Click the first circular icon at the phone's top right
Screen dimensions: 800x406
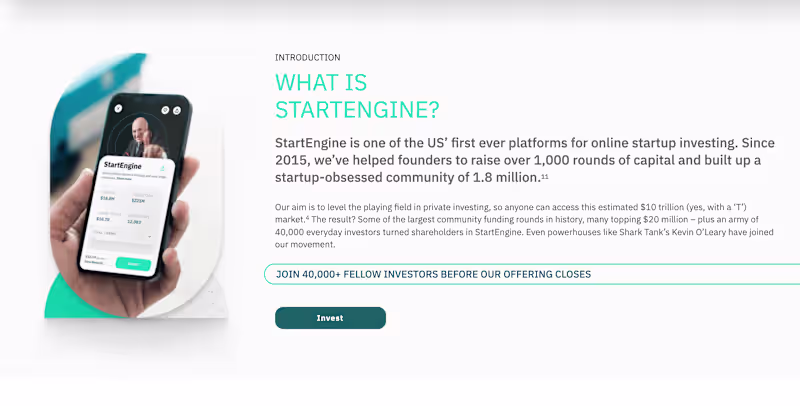point(164,109)
